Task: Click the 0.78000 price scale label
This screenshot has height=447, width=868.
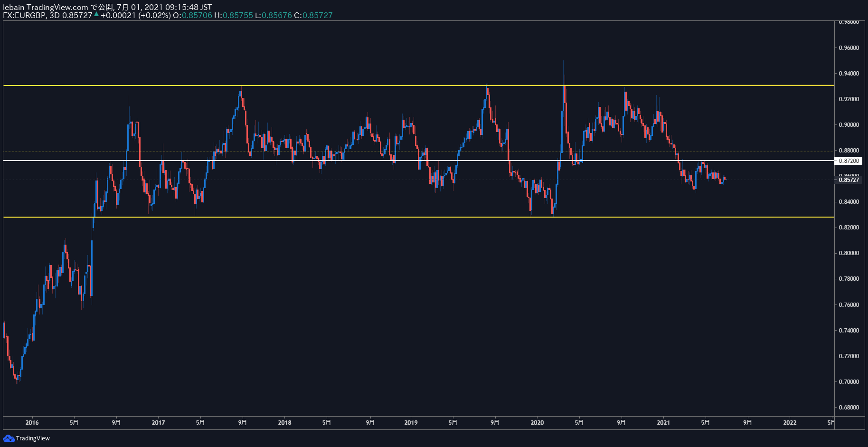Action: (x=849, y=279)
